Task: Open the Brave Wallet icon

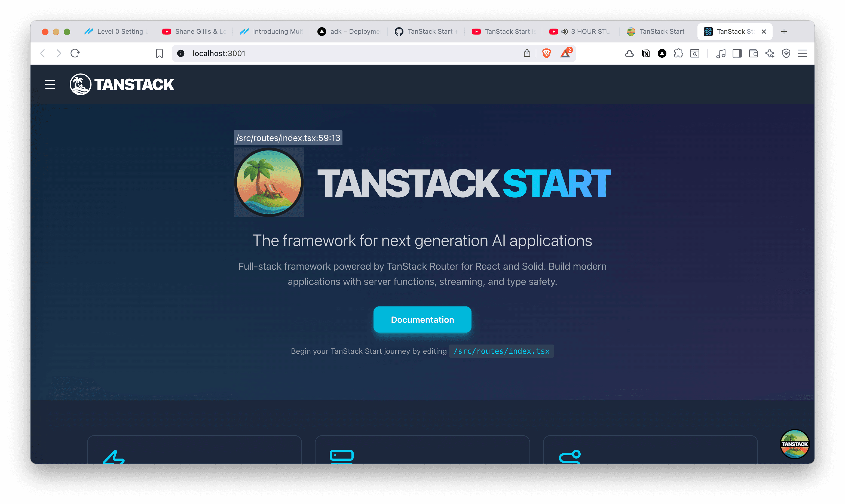Action: click(753, 53)
